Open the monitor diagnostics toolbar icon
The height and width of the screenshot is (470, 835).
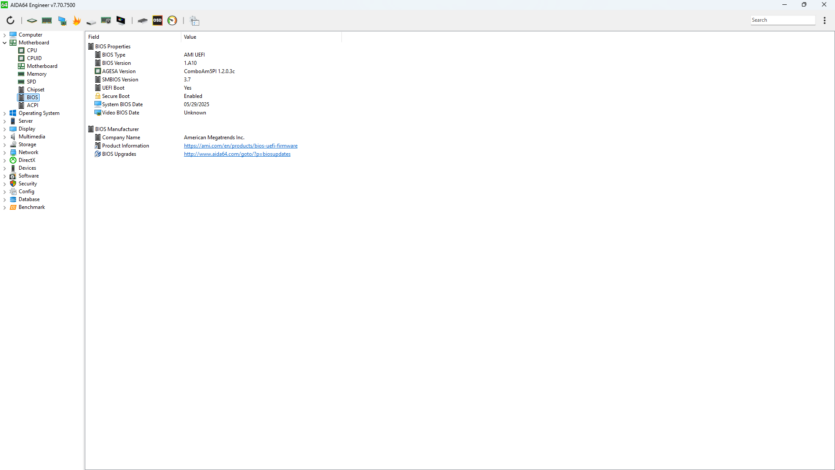coord(121,20)
